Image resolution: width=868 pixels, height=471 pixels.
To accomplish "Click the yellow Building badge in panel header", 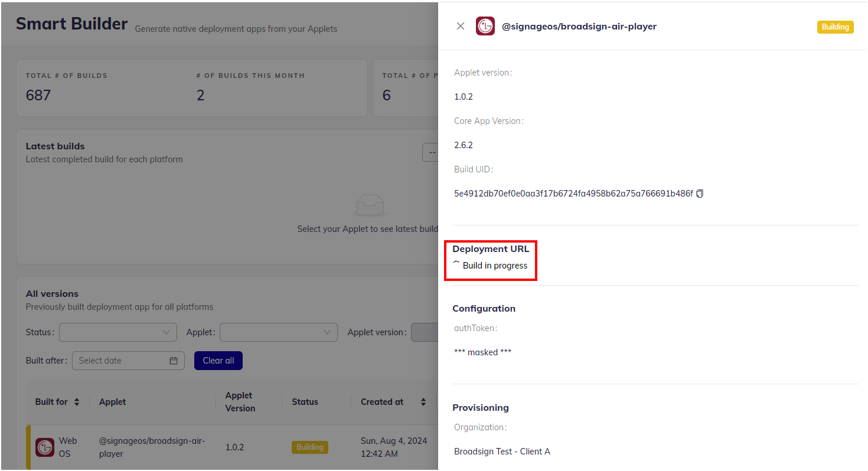I will pos(835,27).
